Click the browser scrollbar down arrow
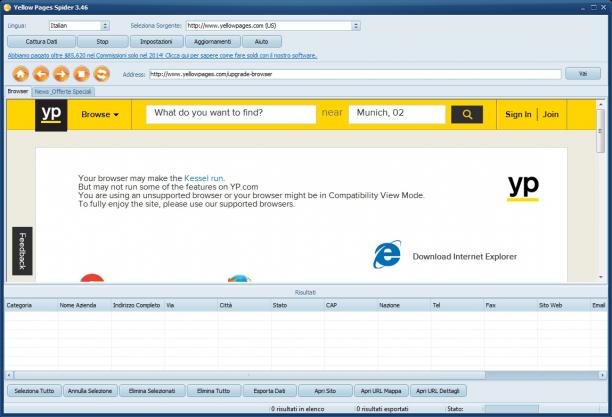This screenshot has width=612, height=417. [x=601, y=277]
